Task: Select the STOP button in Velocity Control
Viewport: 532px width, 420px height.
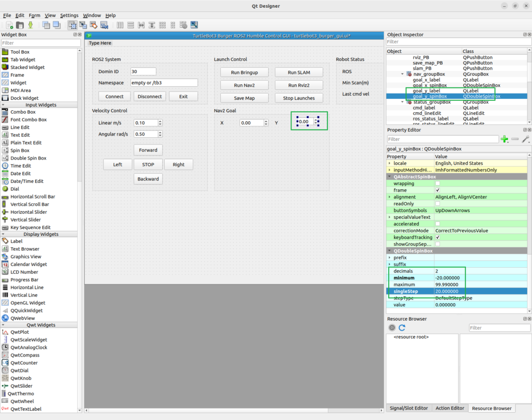Action: (x=148, y=165)
